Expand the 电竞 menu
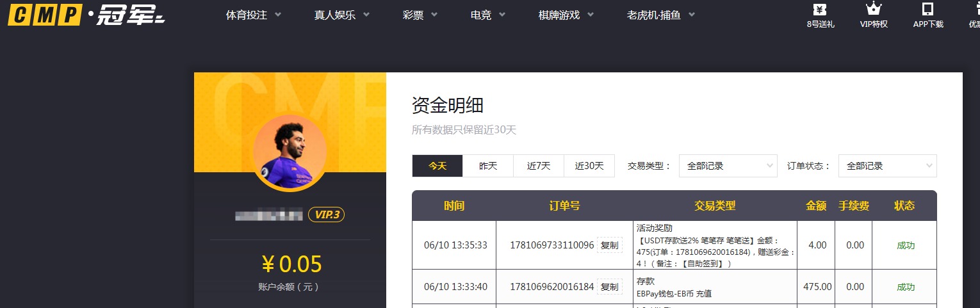 point(487,15)
